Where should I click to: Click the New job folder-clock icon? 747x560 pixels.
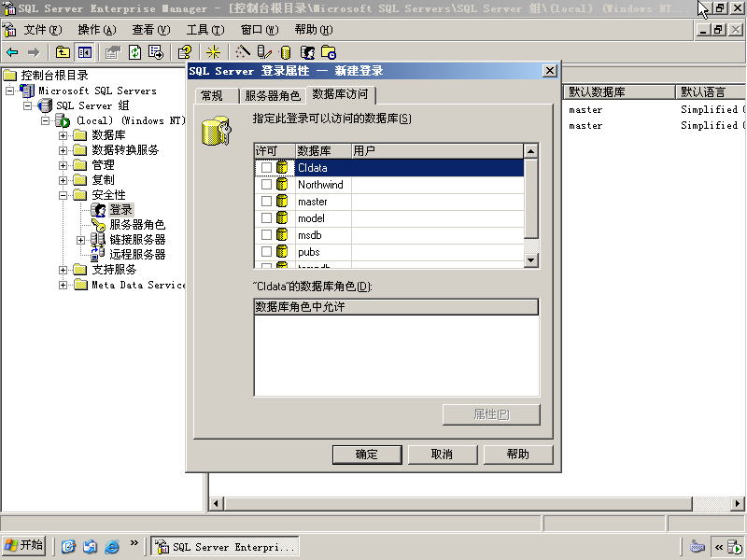(329, 52)
